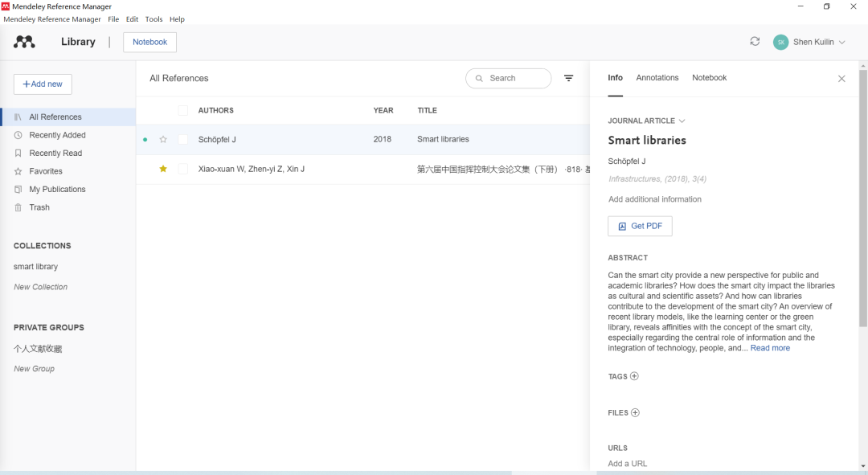Open the File menu
The image size is (868, 475).
(x=113, y=18)
